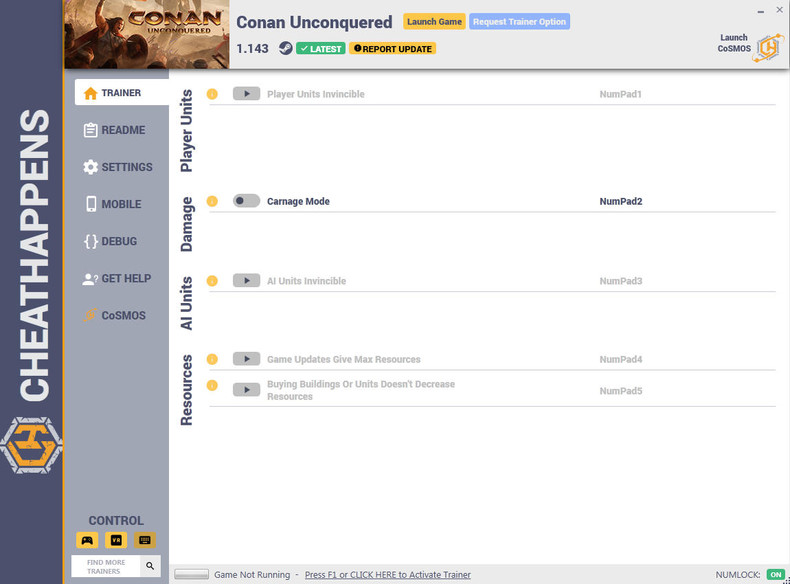Click the NumPad4 hotkey label

621,359
